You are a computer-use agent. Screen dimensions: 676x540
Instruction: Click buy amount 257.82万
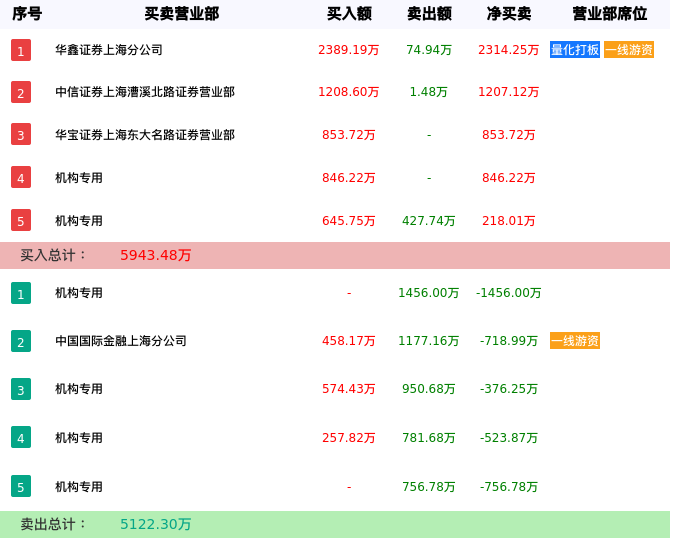(348, 438)
